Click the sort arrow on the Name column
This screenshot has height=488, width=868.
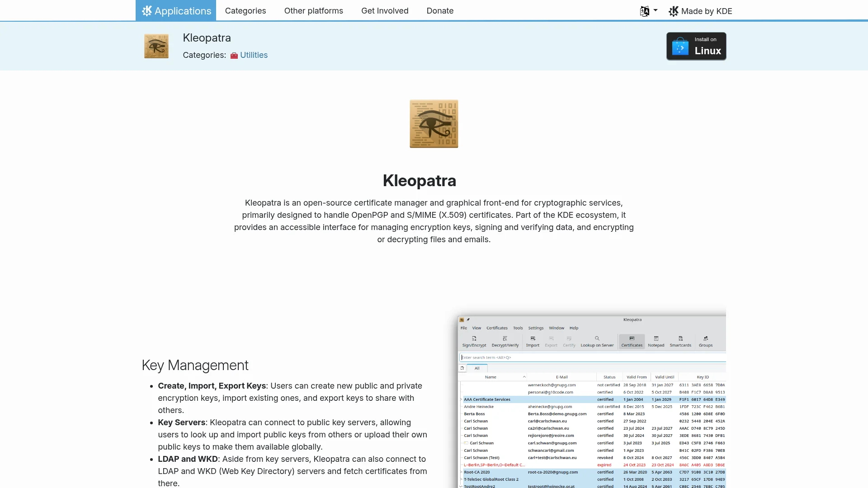(x=524, y=377)
